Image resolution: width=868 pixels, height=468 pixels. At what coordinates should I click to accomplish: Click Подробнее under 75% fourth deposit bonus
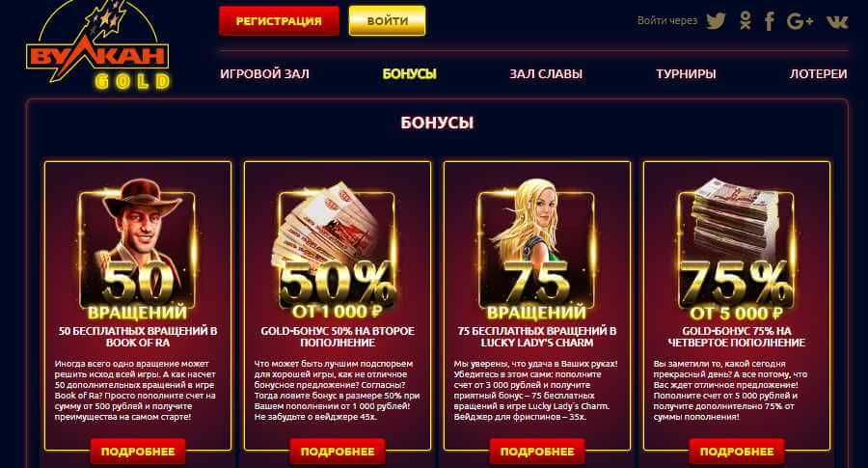coord(737,452)
